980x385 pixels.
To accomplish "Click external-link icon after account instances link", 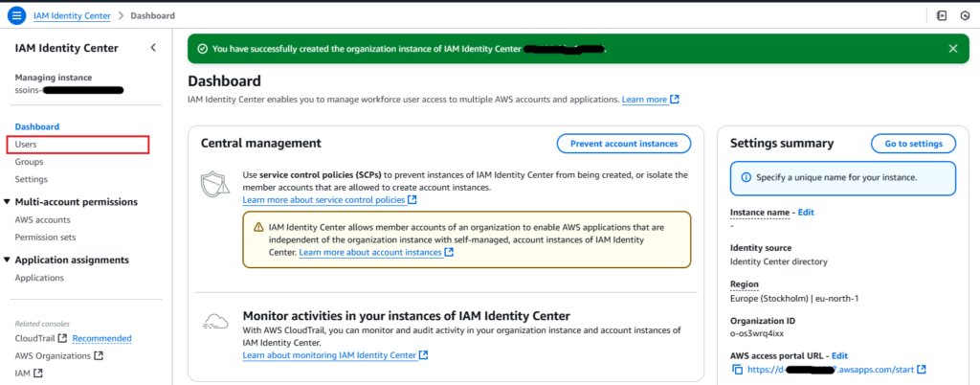I will (x=449, y=253).
